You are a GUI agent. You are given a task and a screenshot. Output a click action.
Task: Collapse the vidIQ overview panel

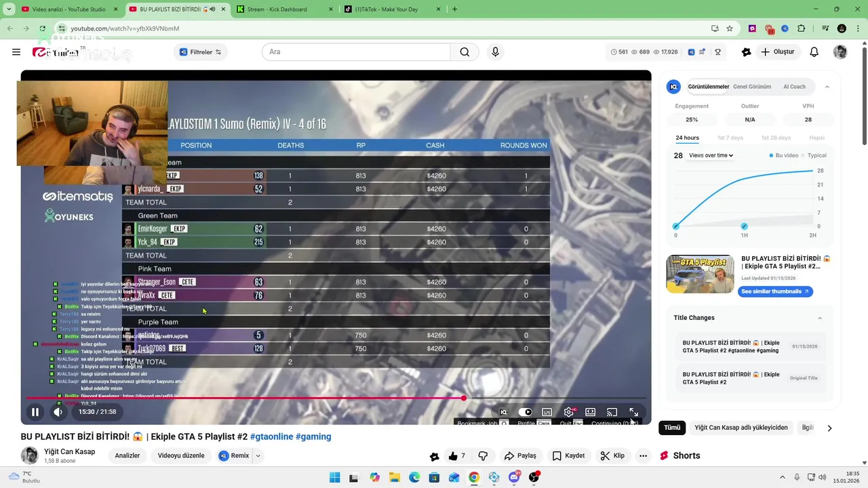pos(827,87)
